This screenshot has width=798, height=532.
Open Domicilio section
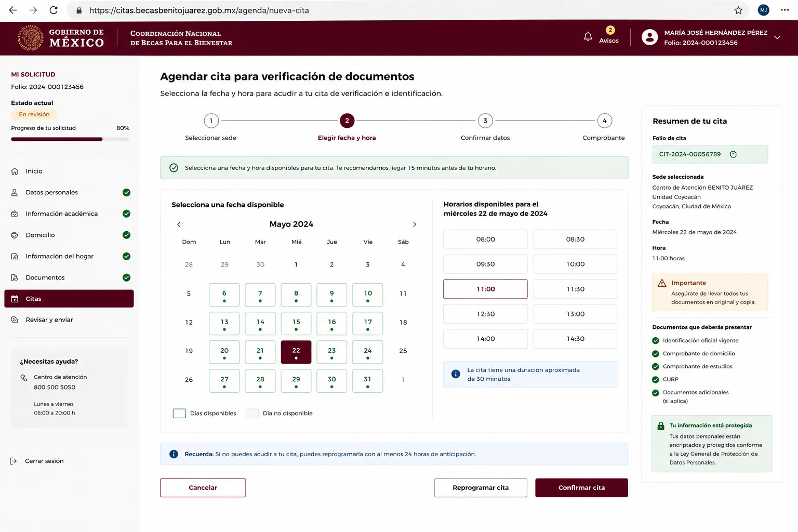(69, 235)
